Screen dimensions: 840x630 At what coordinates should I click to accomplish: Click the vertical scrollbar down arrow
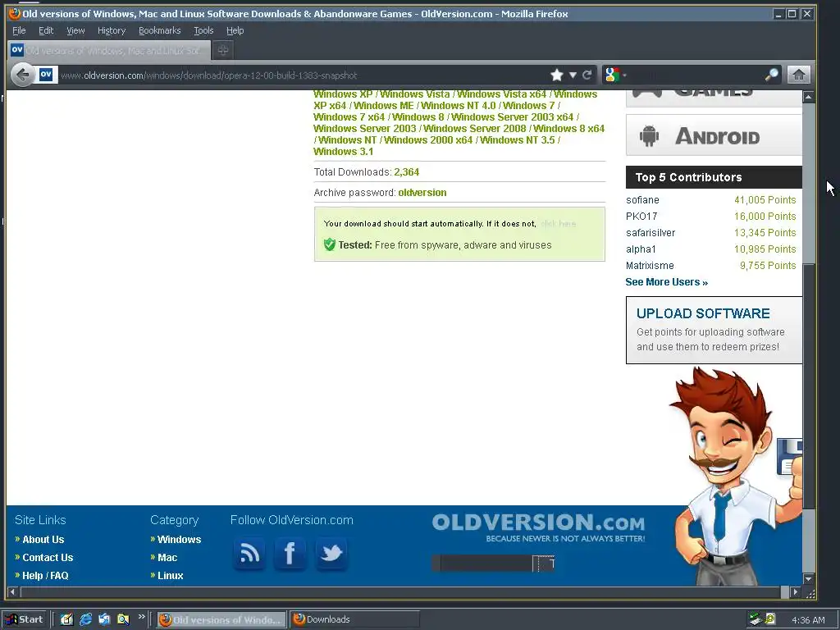[x=808, y=579]
